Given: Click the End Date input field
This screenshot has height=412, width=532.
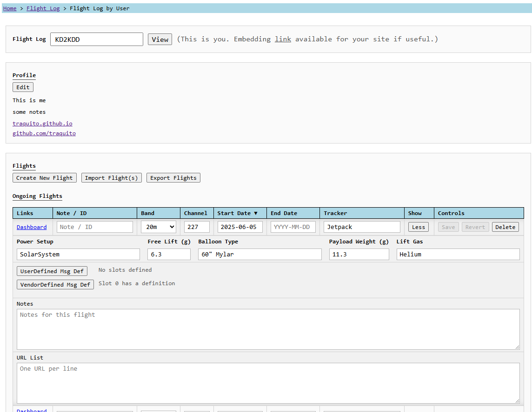Looking at the screenshot, I should click(x=293, y=227).
